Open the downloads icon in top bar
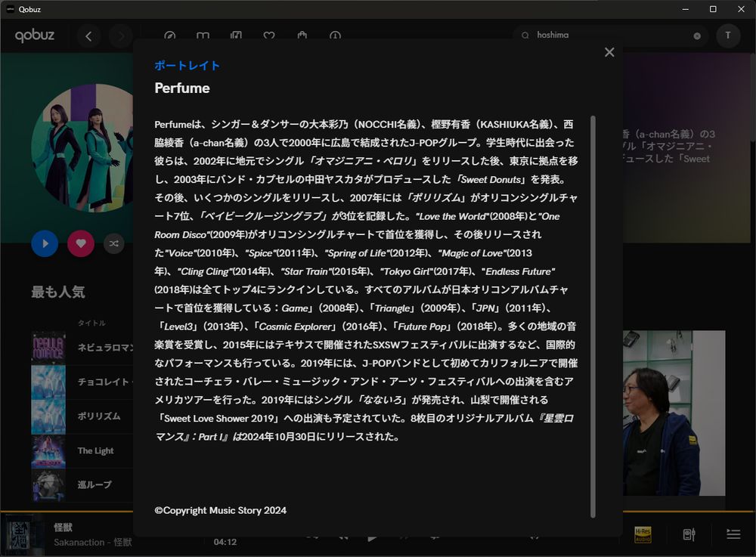 335,36
